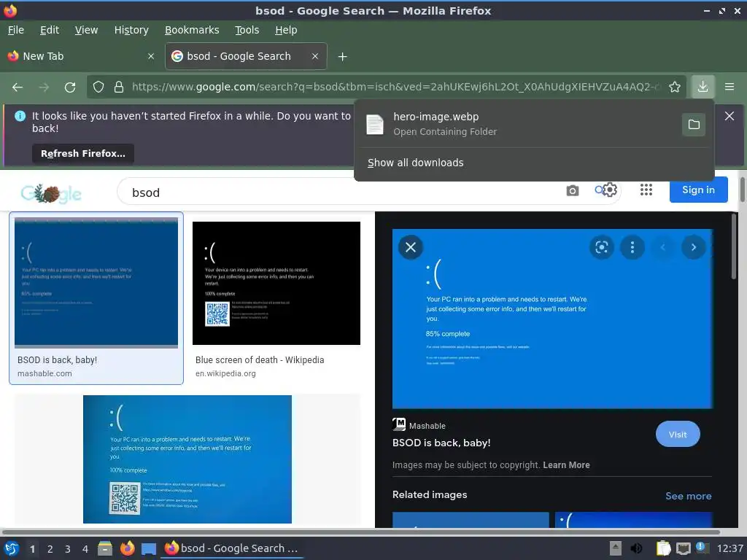Viewport: 747px width, 560px height.
Task: Open the Help menu
Action: coord(286,30)
